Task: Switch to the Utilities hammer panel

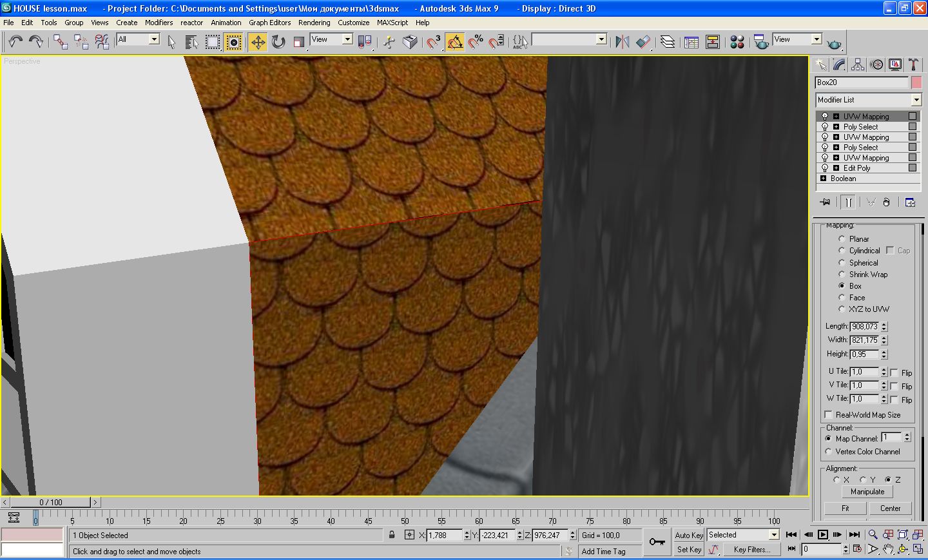Action: (x=913, y=64)
